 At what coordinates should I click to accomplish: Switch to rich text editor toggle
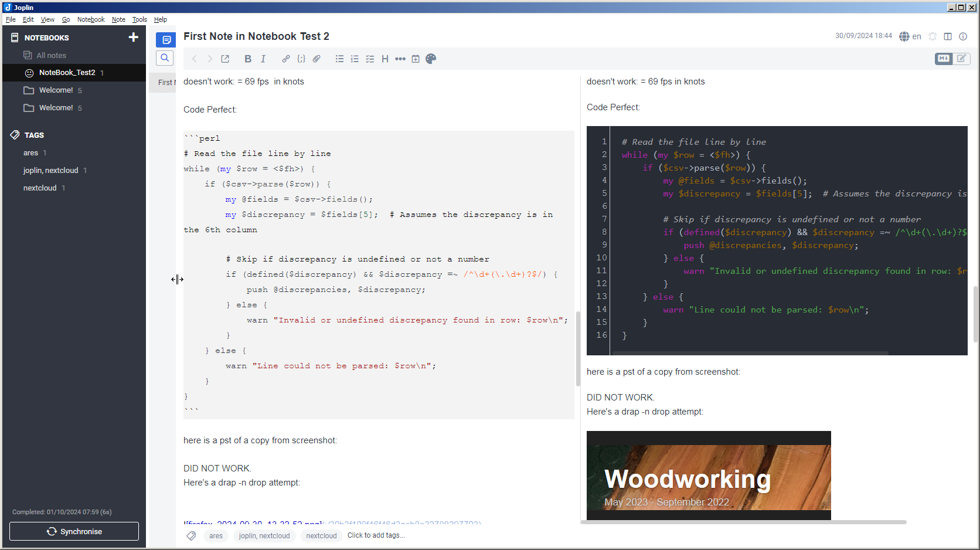click(962, 59)
